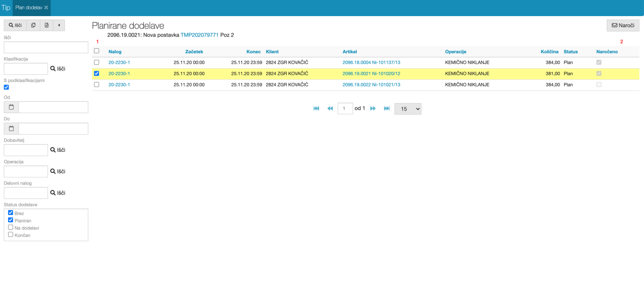644x299 pixels.
Task: Click into the Delovni nalog input field
Action: click(x=26, y=193)
